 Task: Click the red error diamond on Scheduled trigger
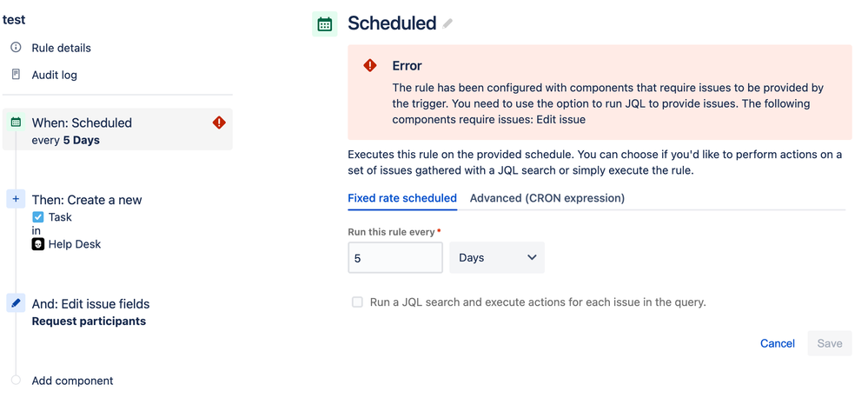point(219,123)
